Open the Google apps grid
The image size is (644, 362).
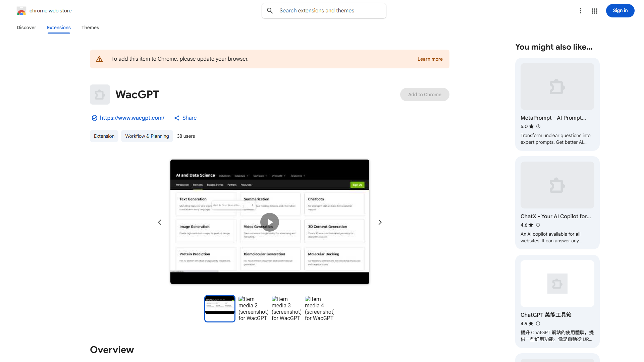point(594,11)
